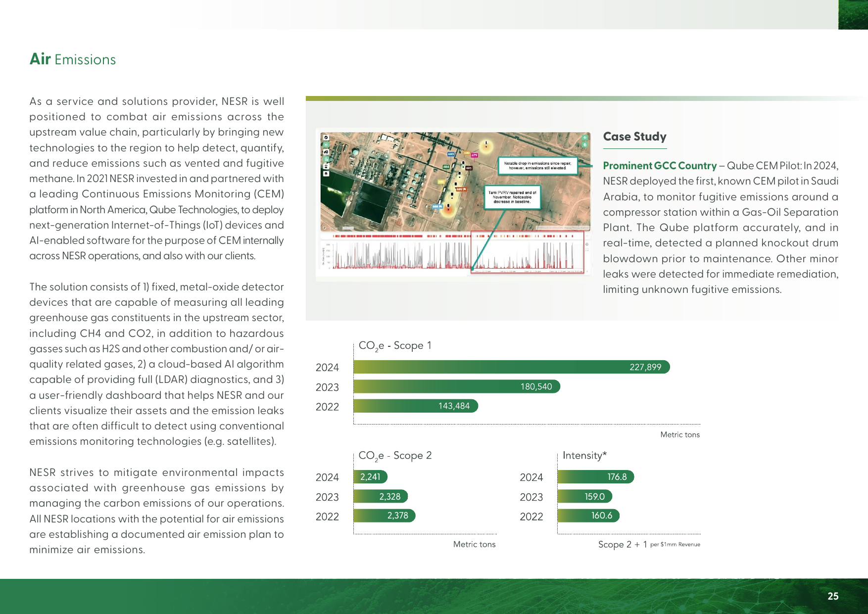Image resolution: width=868 pixels, height=614 pixels.
Task: Click the dark 691 map marker
Action: [x=469, y=168]
